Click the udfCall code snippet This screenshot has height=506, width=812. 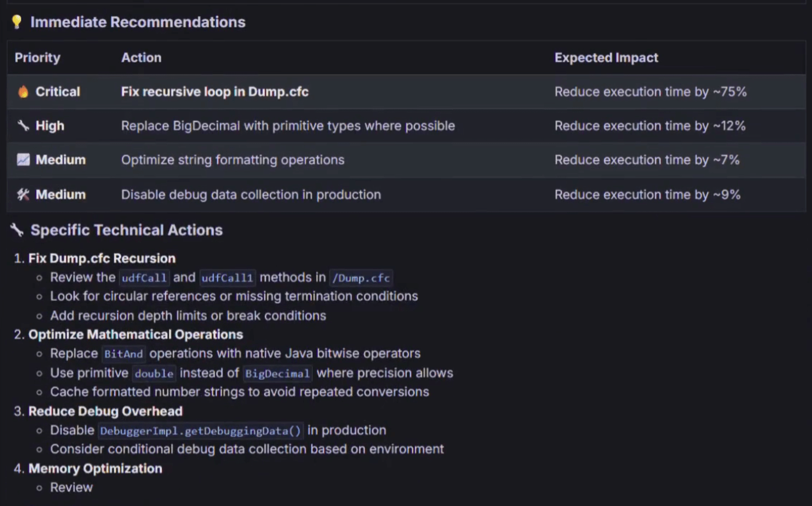(144, 278)
